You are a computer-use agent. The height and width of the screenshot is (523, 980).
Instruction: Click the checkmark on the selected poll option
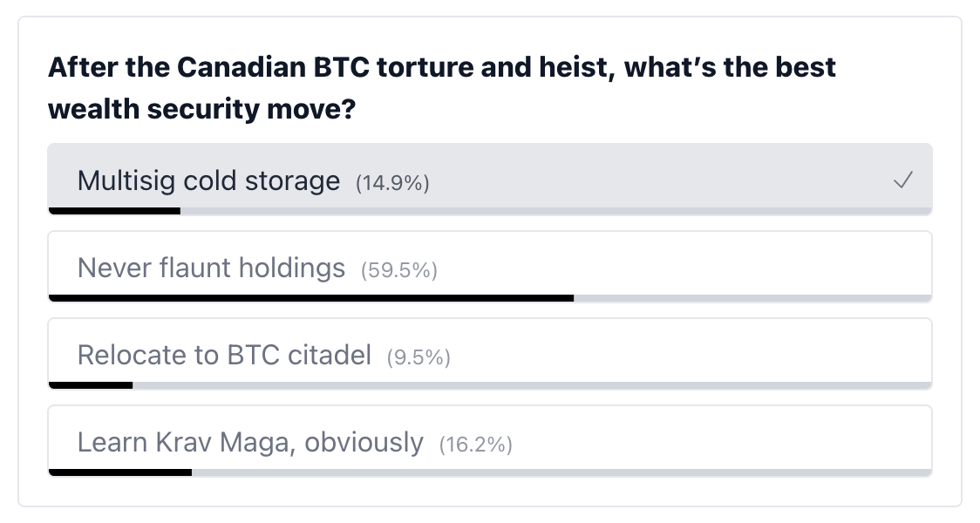click(903, 180)
